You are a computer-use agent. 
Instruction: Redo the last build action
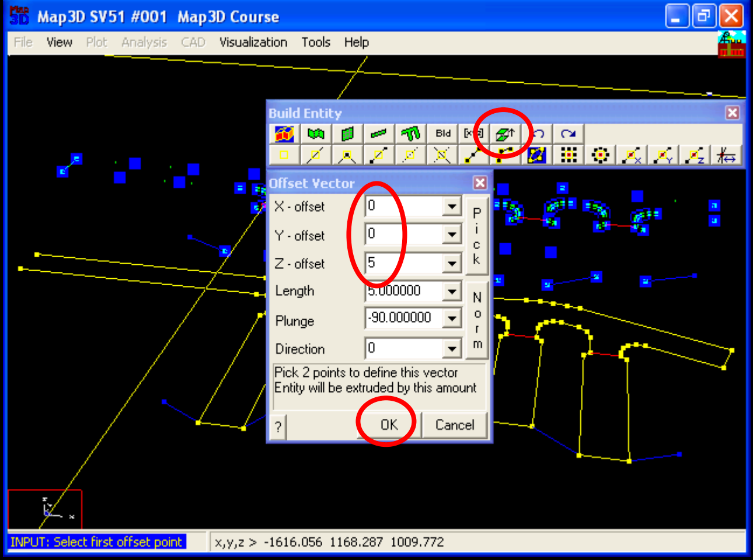pos(569,134)
